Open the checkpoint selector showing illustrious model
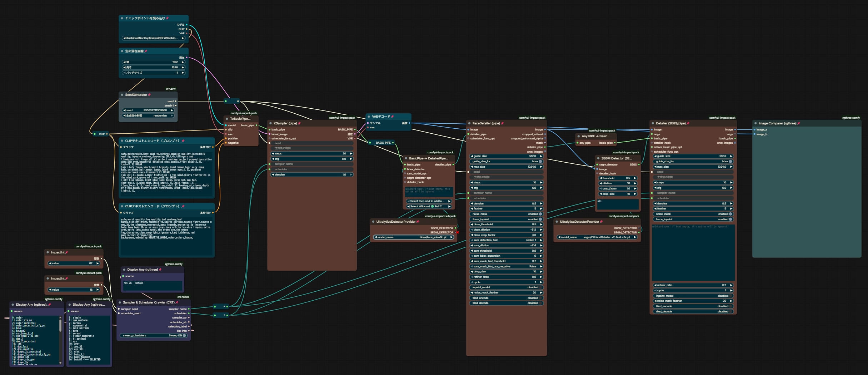 point(154,38)
